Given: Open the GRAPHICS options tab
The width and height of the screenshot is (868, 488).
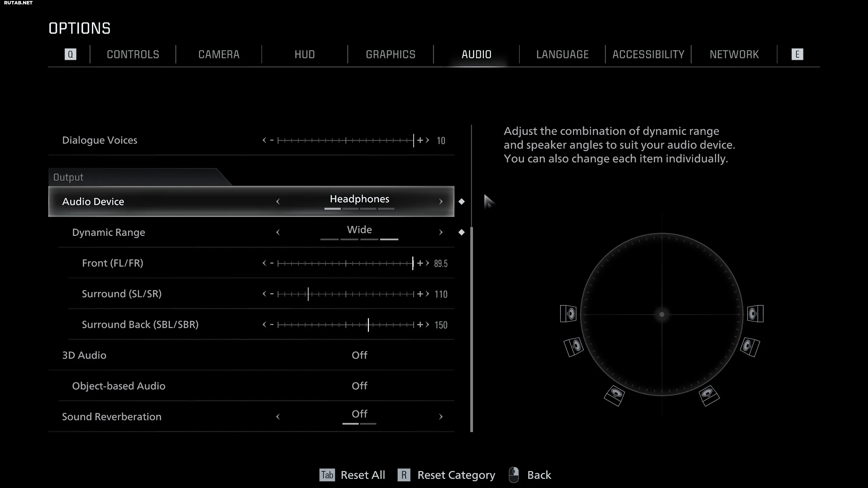Looking at the screenshot, I should point(391,54).
